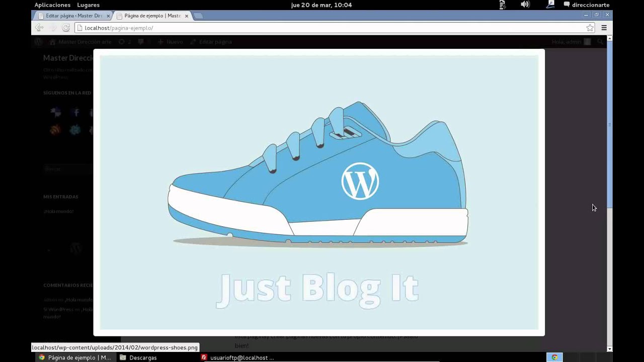Open the Descargas taskbar window
Viewport: 644px width, 362px height.
coord(138,357)
